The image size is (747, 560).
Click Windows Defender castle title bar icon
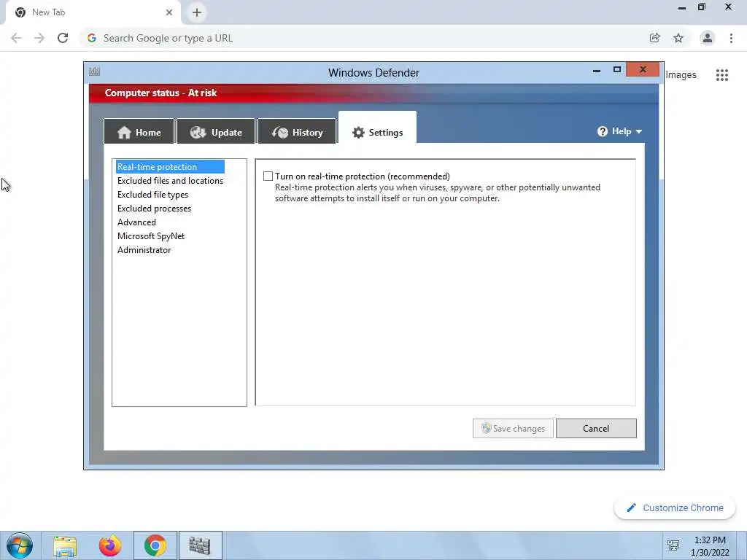pos(94,71)
